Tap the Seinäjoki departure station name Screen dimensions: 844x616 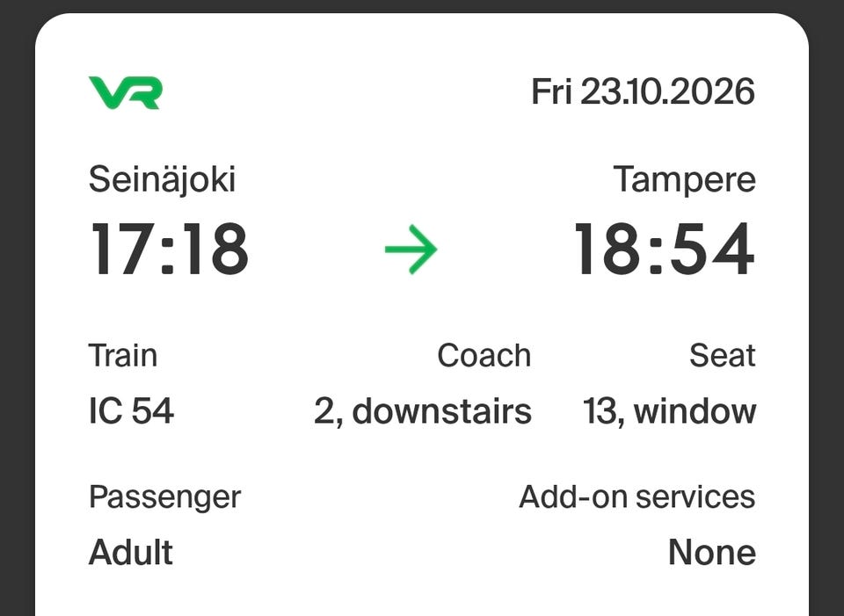tap(162, 179)
